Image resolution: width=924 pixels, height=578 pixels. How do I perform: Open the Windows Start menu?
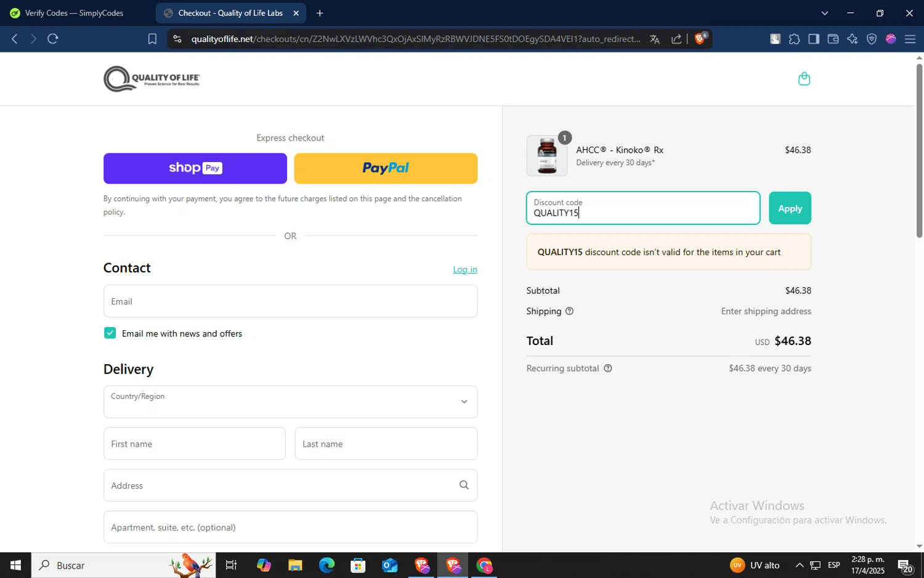click(x=15, y=565)
